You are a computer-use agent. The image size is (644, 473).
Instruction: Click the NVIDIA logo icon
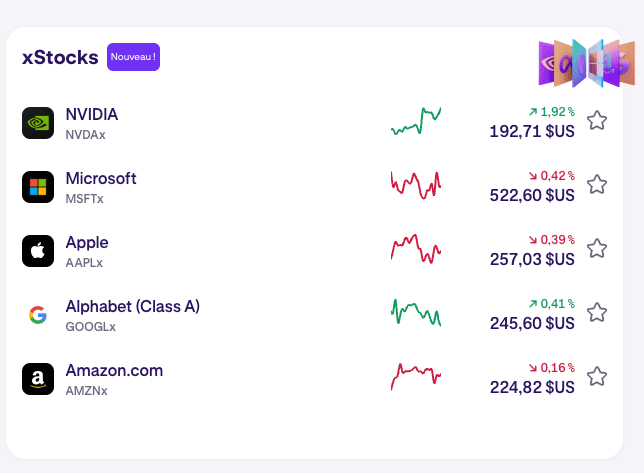[x=38, y=123]
